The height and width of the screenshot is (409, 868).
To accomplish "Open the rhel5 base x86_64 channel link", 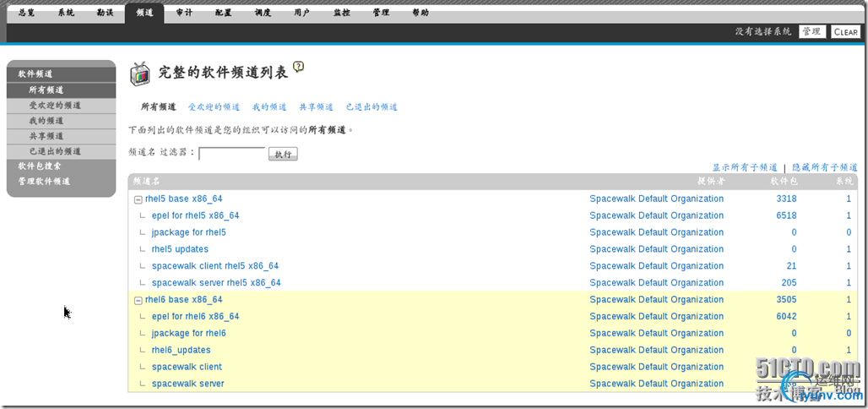I will (184, 199).
